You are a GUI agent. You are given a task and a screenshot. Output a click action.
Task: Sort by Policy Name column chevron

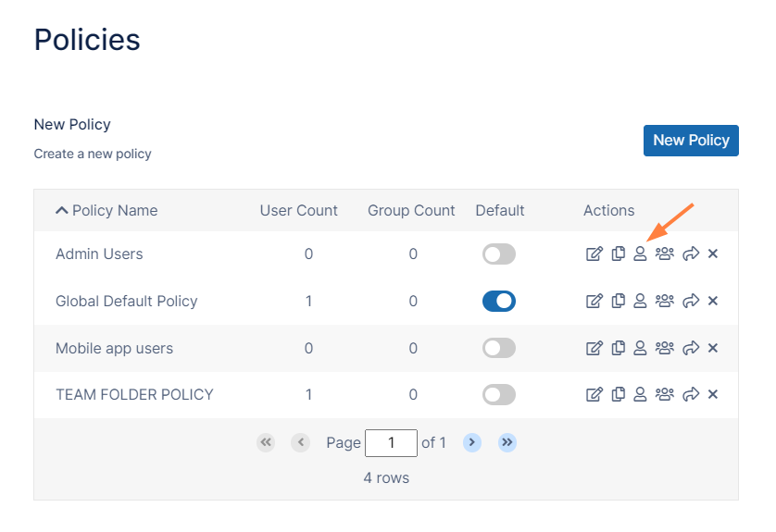pos(61,211)
